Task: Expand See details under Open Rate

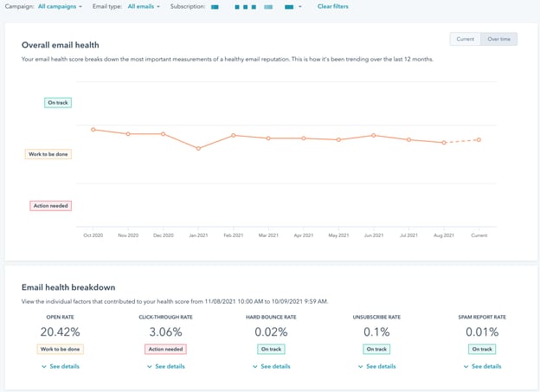Action: [60, 366]
